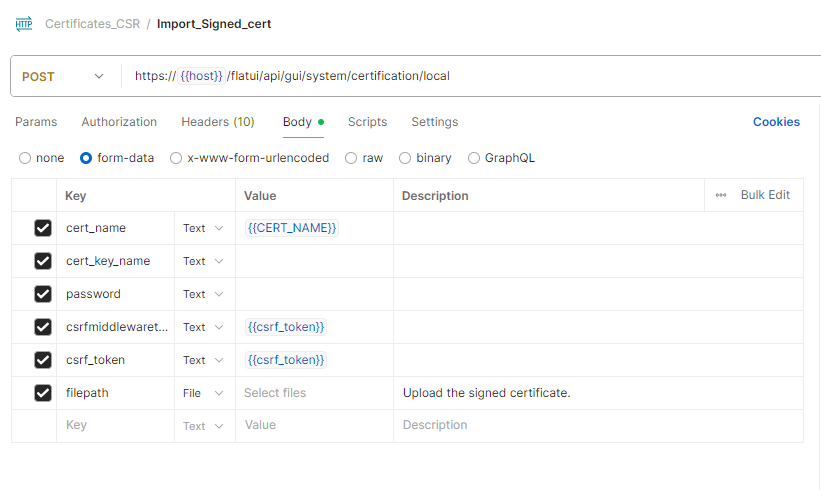This screenshot has width=821, height=490.
Task: Change cert_key_name type via Text dropdown
Action: click(x=204, y=261)
